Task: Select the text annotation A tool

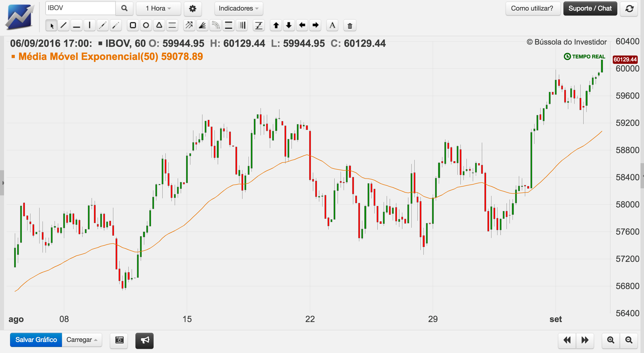Action: pos(332,25)
